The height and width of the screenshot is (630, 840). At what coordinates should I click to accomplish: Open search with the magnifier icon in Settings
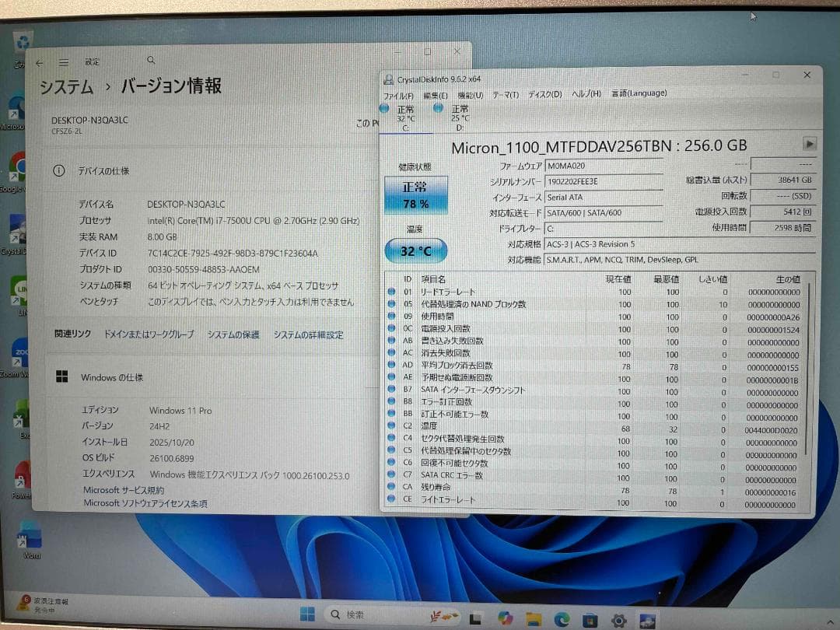click(151, 60)
